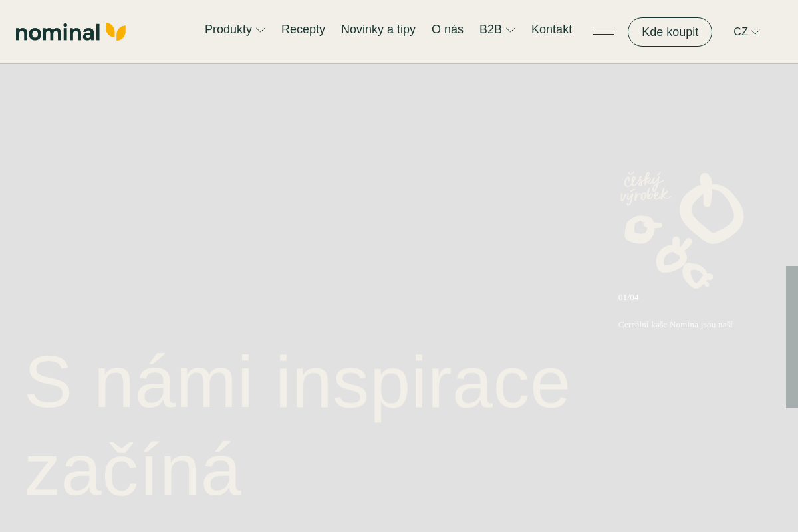Click the slide counter 01/04
The width and height of the screenshot is (798, 532).
pyautogui.click(x=628, y=297)
